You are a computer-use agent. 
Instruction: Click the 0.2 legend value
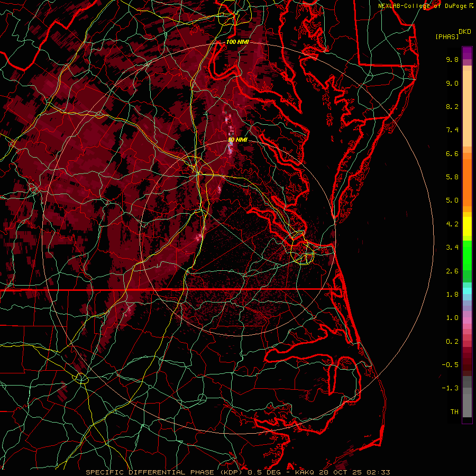pyautogui.click(x=452, y=342)
